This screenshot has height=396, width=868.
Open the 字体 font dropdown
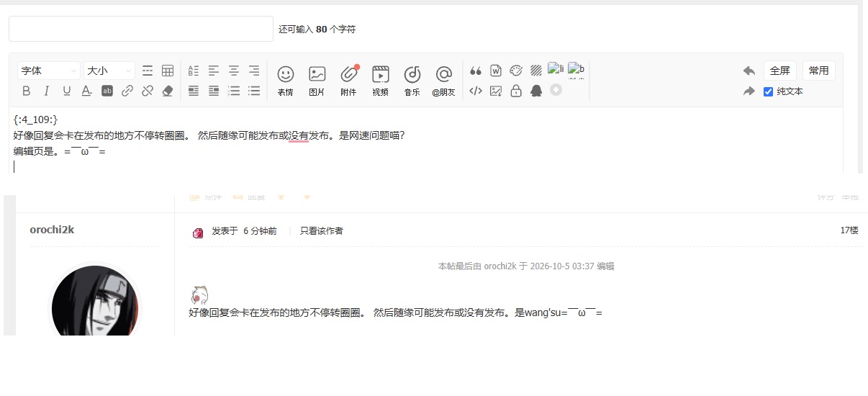[49, 71]
